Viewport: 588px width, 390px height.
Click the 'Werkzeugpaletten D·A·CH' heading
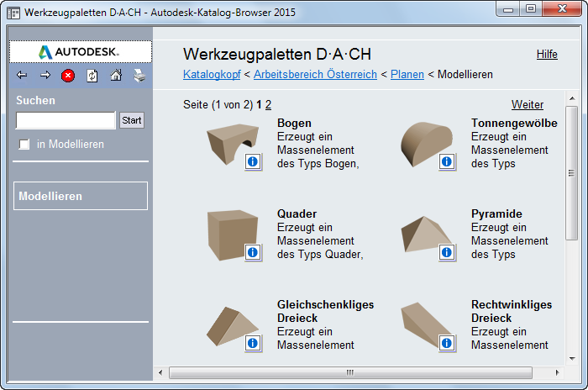[x=277, y=55]
